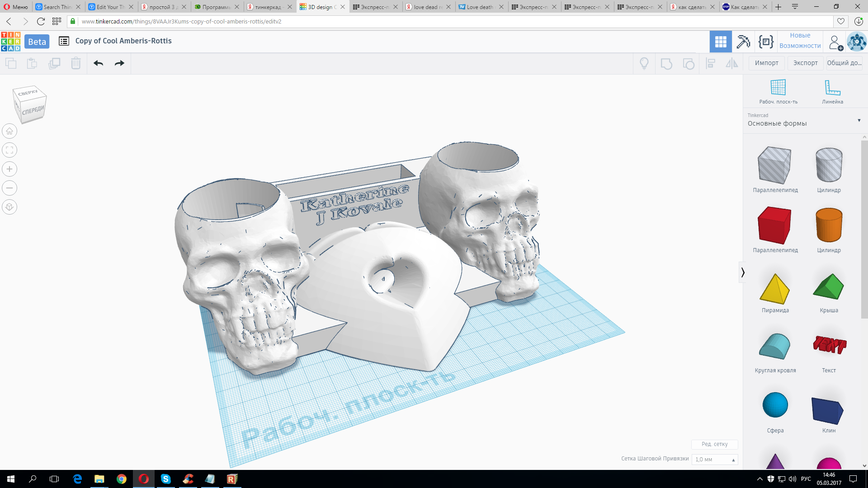This screenshot has width=868, height=488.
Task: Click the Duplicate icon in toolbar
Action: (54, 63)
